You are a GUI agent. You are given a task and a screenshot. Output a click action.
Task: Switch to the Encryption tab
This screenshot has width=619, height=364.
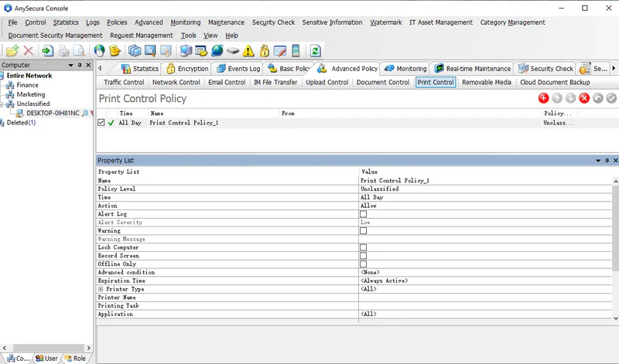pyautogui.click(x=187, y=69)
